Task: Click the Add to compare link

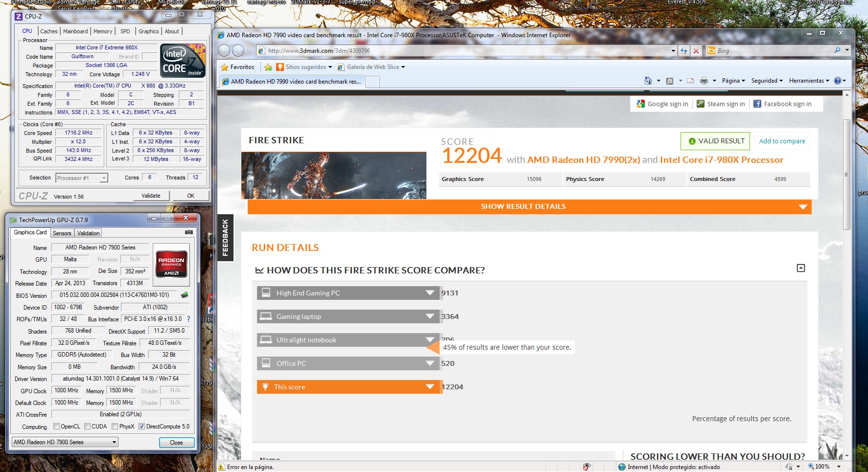Action: point(782,141)
